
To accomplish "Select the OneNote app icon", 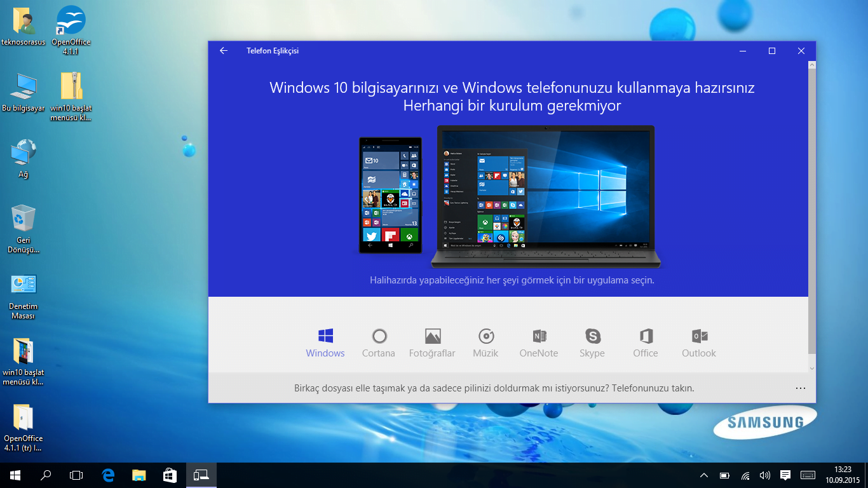I will click(538, 337).
